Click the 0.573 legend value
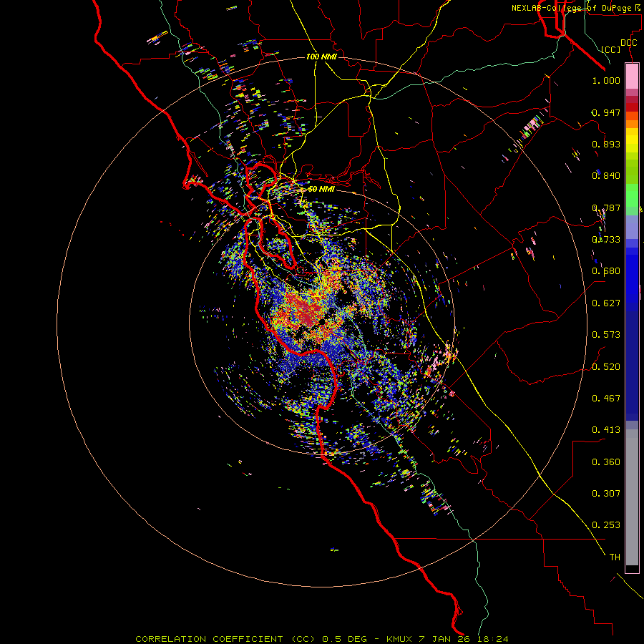This screenshot has width=644, height=644. point(606,335)
